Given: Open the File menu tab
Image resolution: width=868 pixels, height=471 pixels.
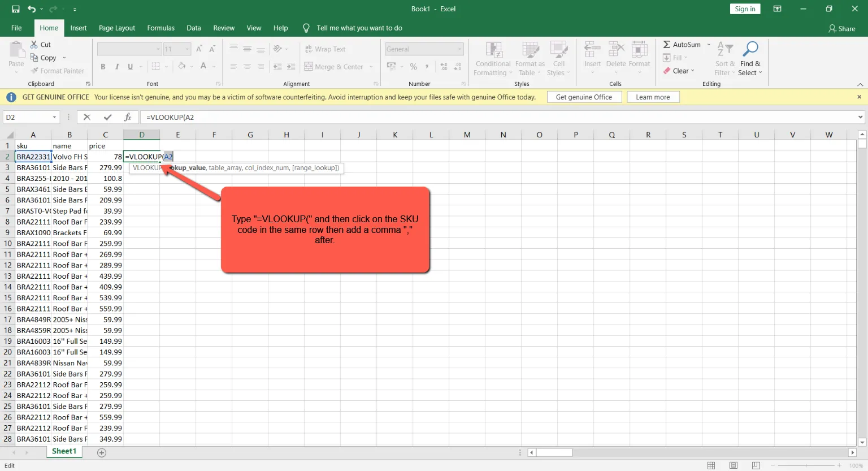Looking at the screenshot, I should point(16,28).
